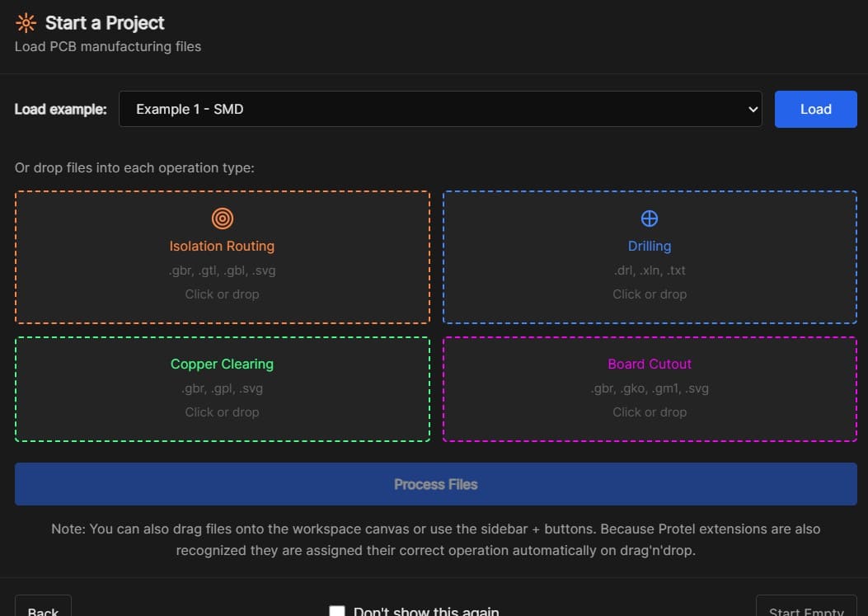Click the Board Cutout label text
The height and width of the screenshot is (616, 868).
pyautogui.click(x=650, y=364)
